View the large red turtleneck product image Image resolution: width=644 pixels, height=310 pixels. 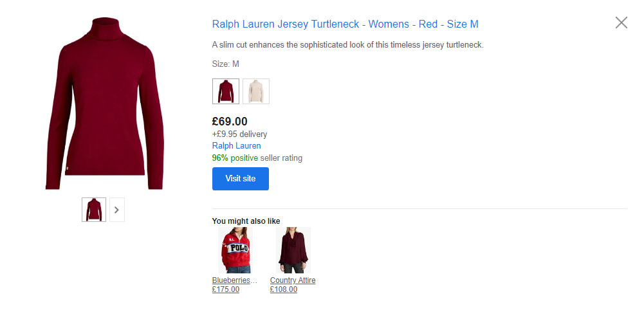(105, 104)
